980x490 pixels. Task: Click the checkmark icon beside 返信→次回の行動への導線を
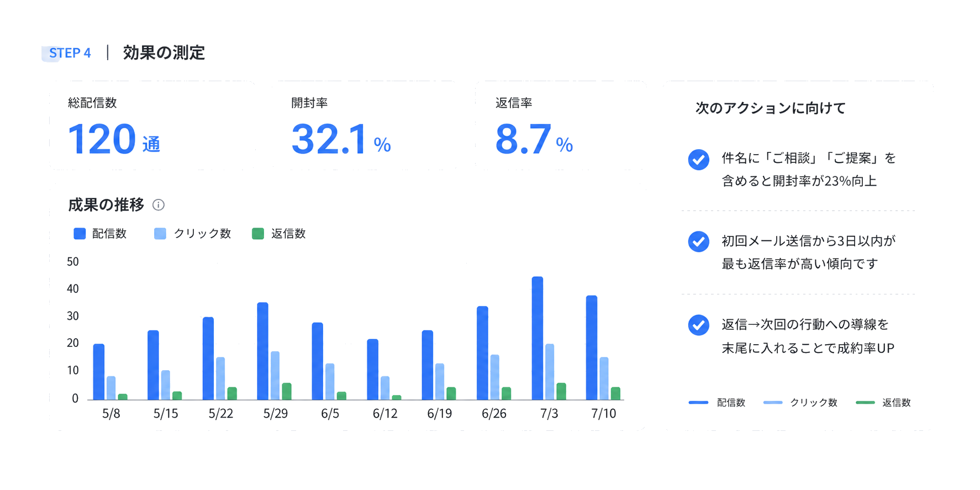699,325
